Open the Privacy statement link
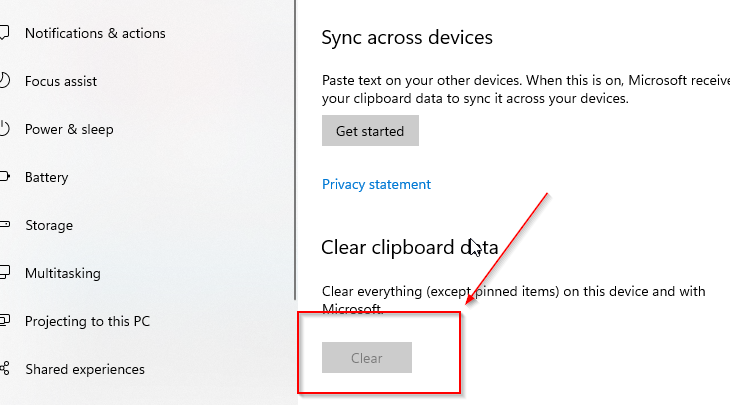Image resolution: width=730 pixels, height=405 pixels. (376, 184)
